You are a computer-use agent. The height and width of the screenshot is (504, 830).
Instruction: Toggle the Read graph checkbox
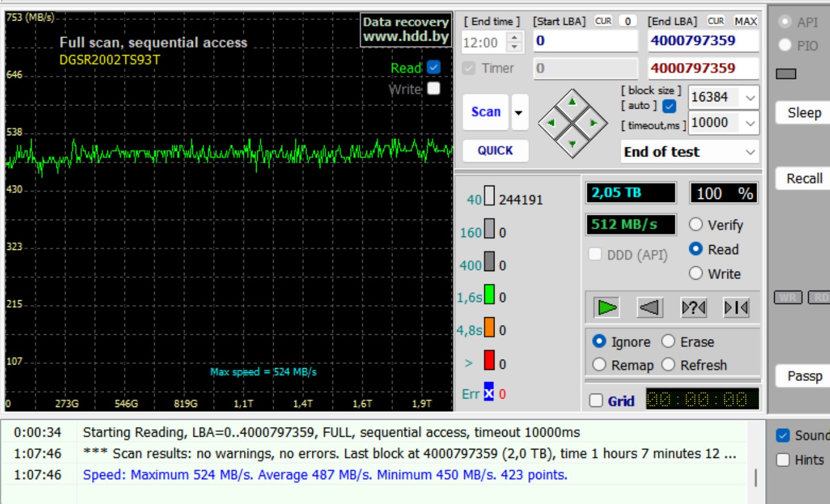pyautogui.click(x=433, y=67)
